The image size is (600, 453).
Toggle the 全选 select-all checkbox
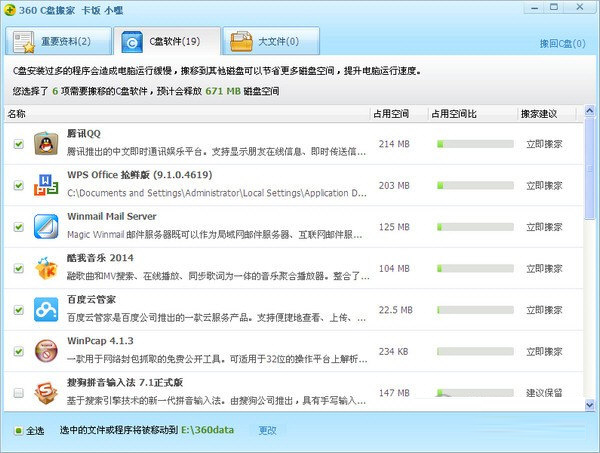[x=18, y=431]
